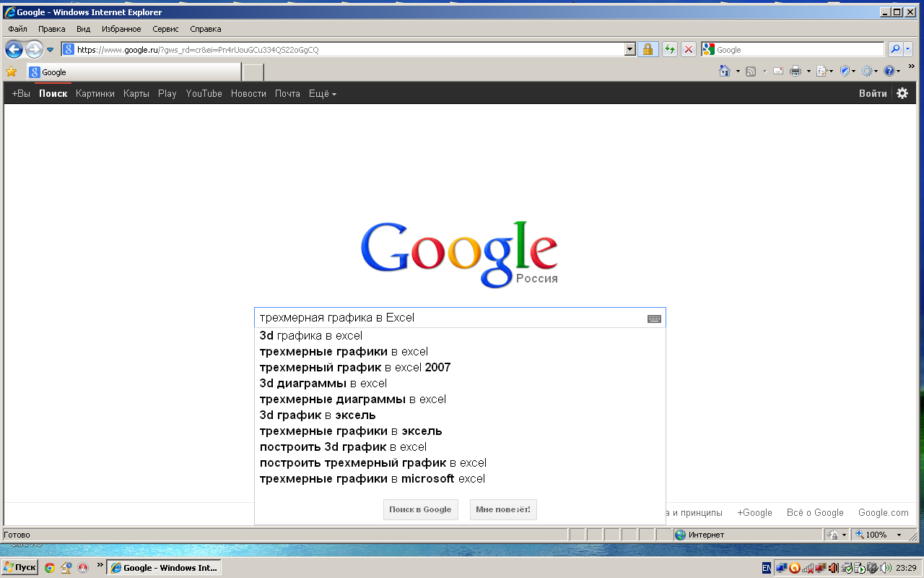
Task: Open Favorites via the star icon
Action: [x=12, y=72]
